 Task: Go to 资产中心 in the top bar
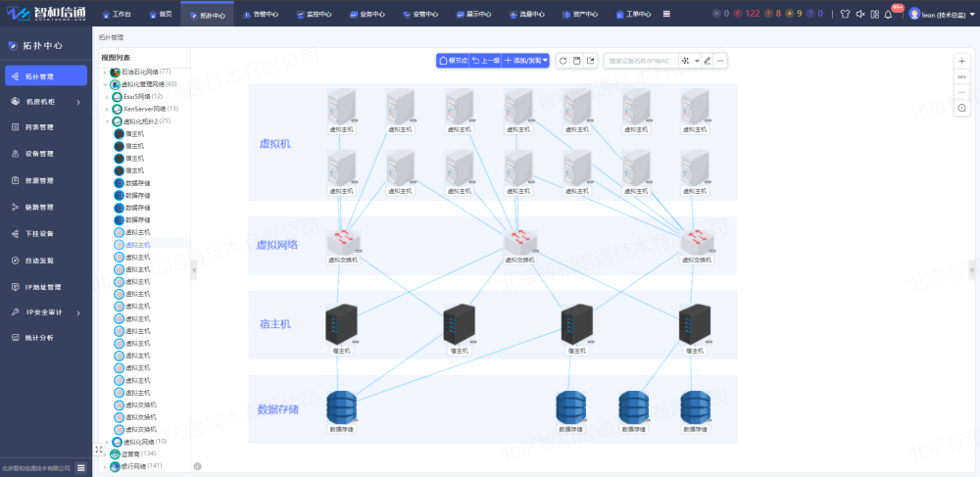click(x=580, y=14)
